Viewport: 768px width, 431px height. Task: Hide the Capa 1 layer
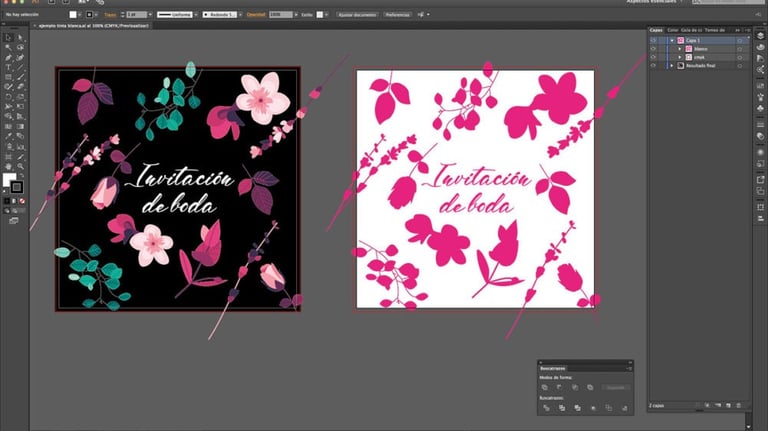point(652,40)
